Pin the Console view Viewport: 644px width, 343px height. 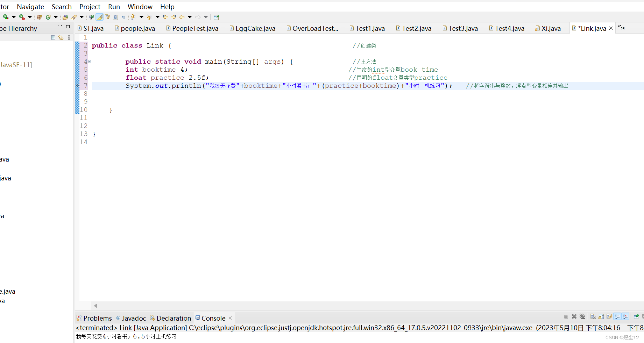point(636,316)
